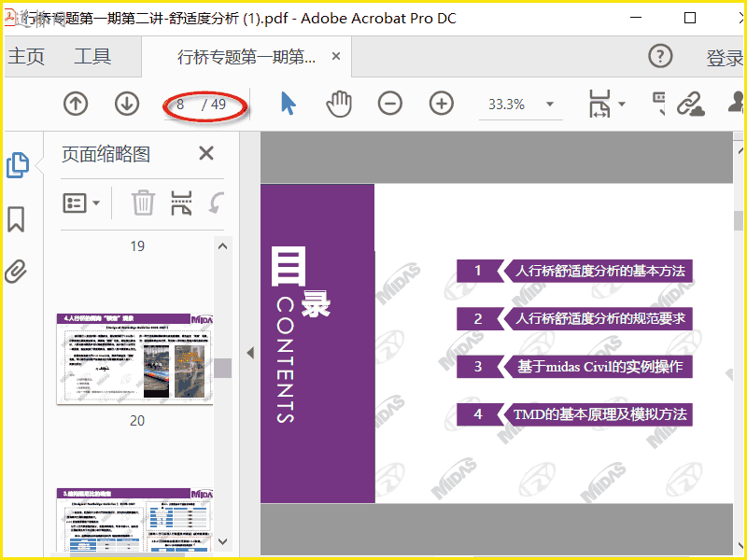Click the fit-width page display icon
The width and height of the screenshot is (747, 560).
click(x=599, y=104)
